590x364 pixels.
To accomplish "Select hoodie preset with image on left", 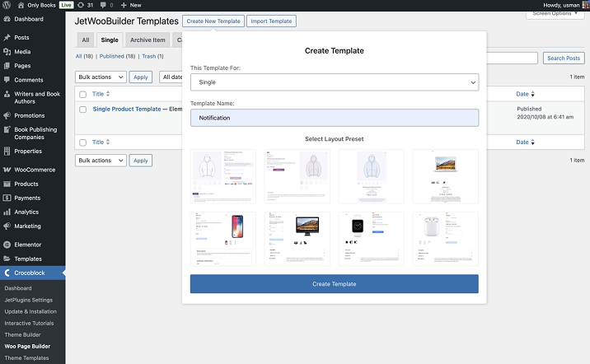I will click(223, 176).
